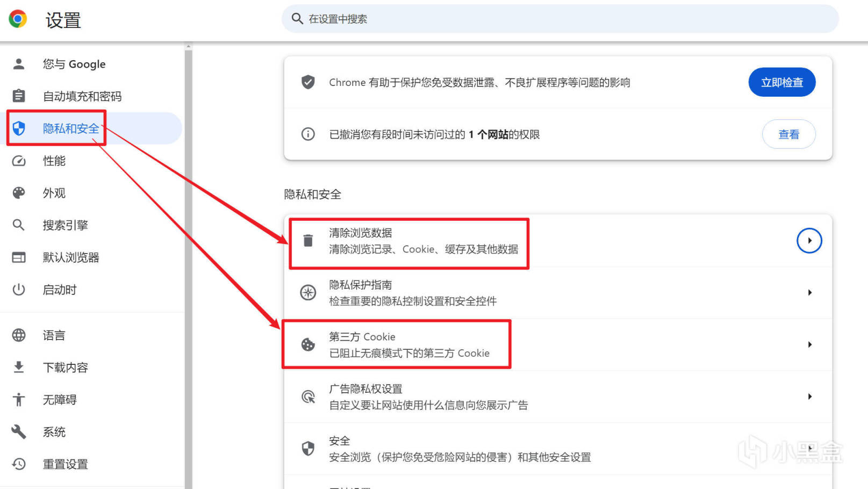The image size is (868, 489).
Task: Expand the 隐私保护指南 row arrow
Action: [809, 292]
